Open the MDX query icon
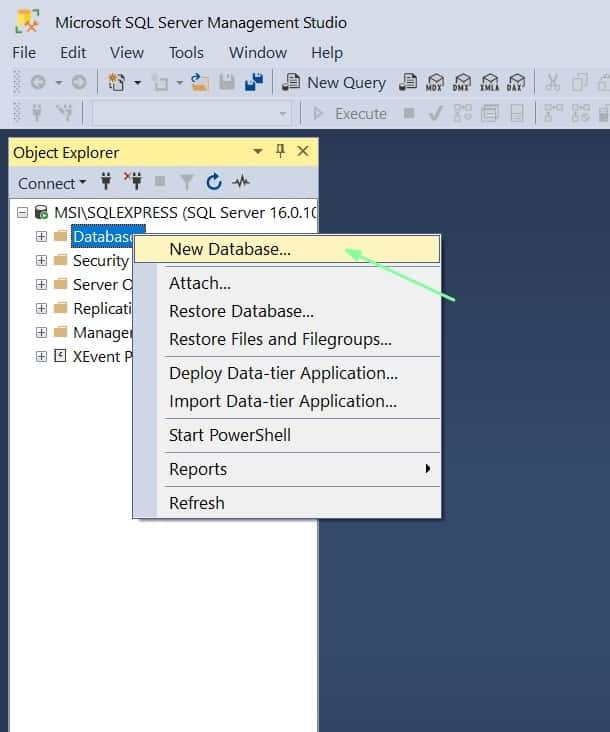The height and width of the screenshot is (732, 610). click(x=435, y=83)
